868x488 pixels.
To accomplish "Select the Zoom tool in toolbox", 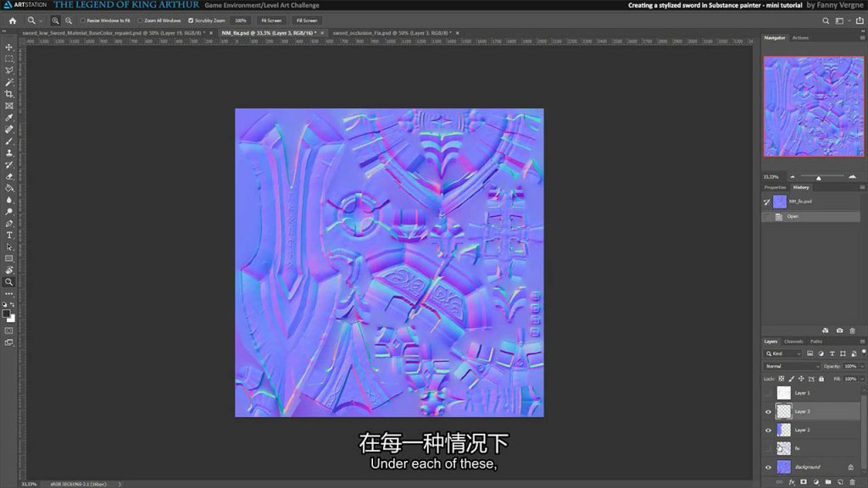I will click(x=8, y=282).
